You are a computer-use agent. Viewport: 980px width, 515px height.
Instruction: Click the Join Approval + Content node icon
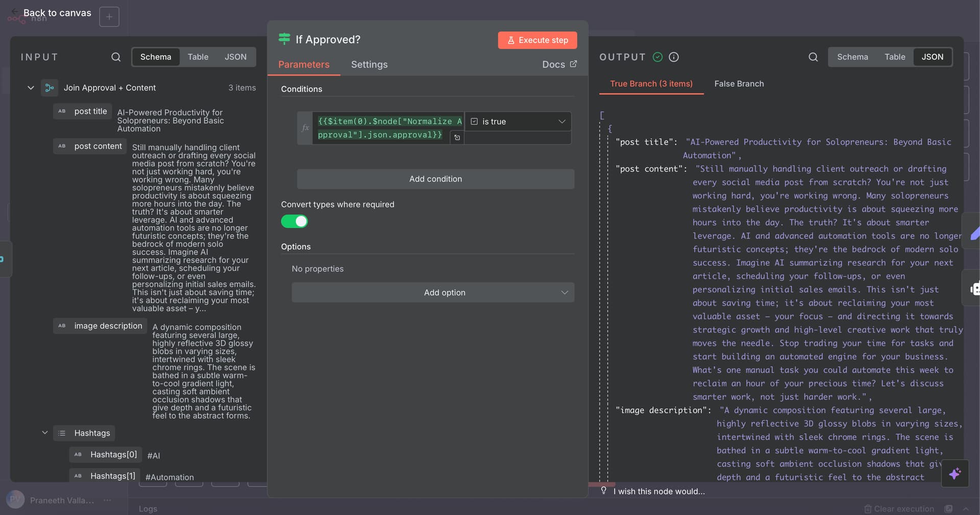[50, 88]
